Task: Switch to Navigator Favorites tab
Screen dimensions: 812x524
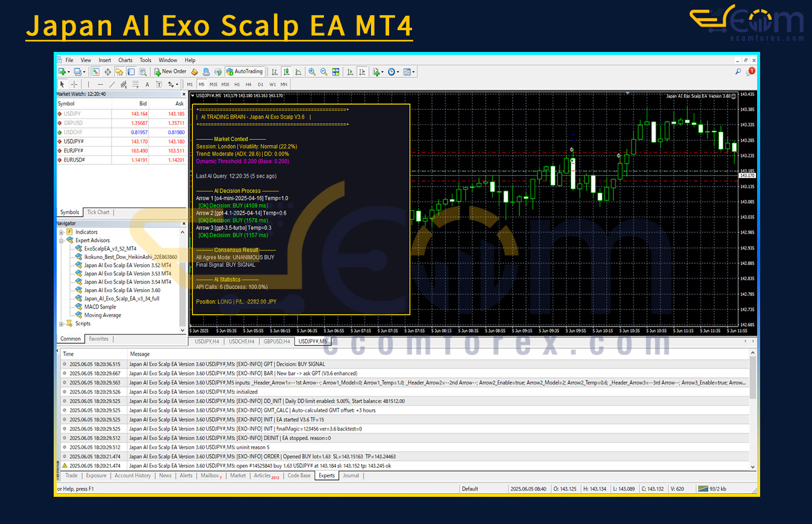Action: [x=99, y=339]
